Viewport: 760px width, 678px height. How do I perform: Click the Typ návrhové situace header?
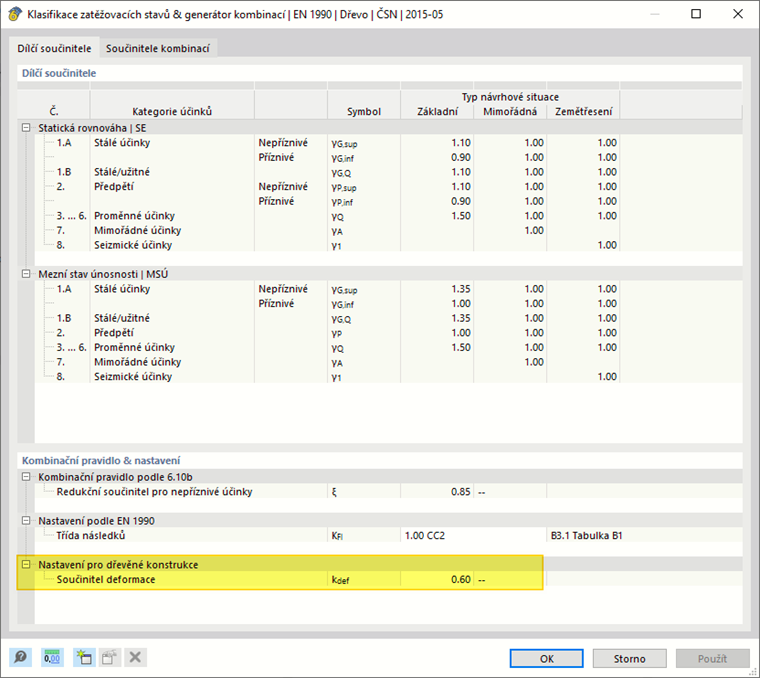click(x=510, y=97)
